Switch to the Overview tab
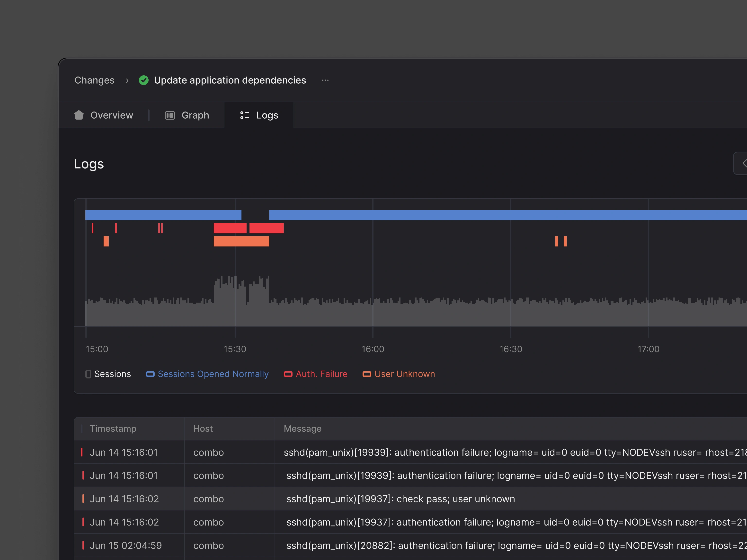747x560 pixels. click(x=103, y=115)
